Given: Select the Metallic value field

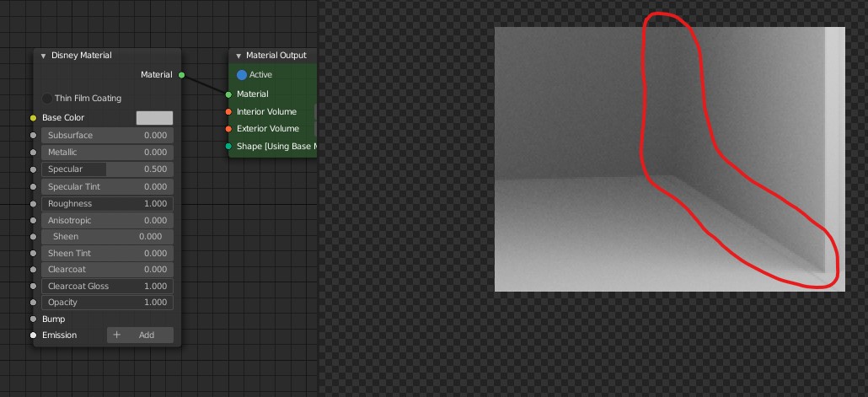Looking at the screenshot, I should click(x=107, y=153).
